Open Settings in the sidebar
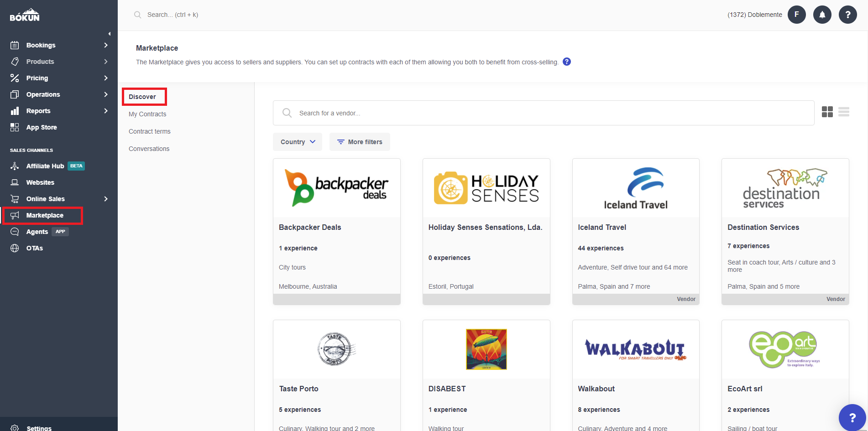This screenshot has height=431, width=868. (x=39, y=428)
